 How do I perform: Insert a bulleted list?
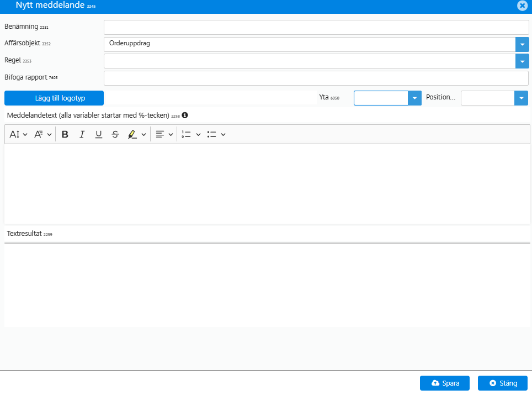(211, 134)
